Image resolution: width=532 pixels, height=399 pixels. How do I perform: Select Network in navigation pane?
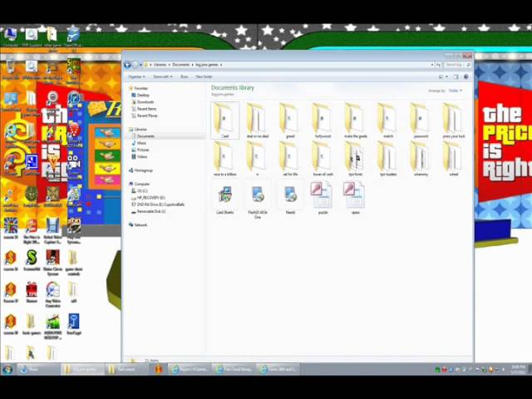click(x=140, y=224)
